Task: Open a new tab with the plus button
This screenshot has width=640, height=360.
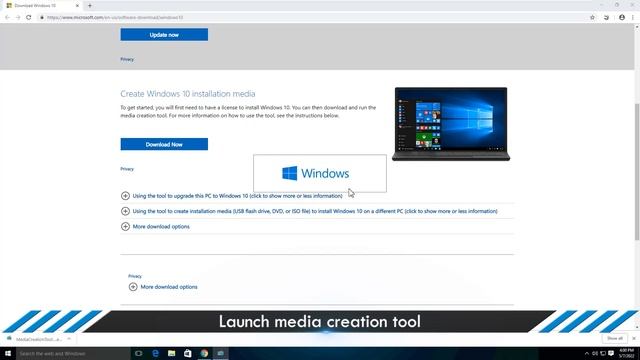Action: pyautogui.click(x=90, y=6)
